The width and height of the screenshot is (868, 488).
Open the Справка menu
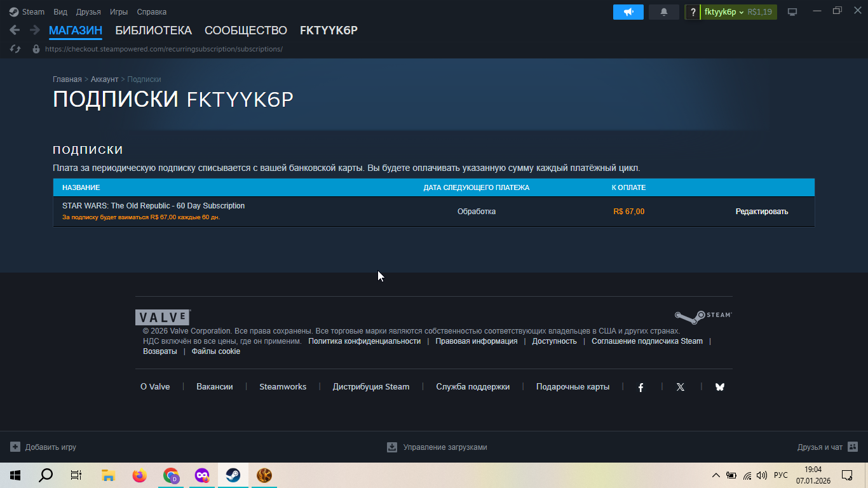(x=152, y=12)
